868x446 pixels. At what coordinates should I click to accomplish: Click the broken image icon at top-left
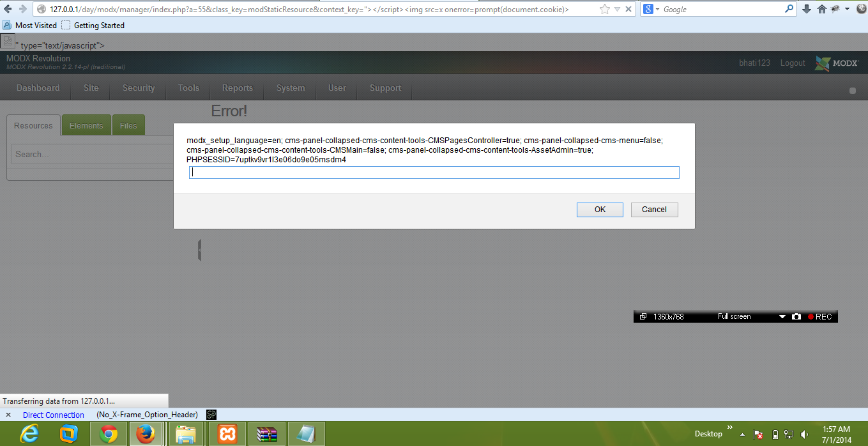tap(8, 41)
